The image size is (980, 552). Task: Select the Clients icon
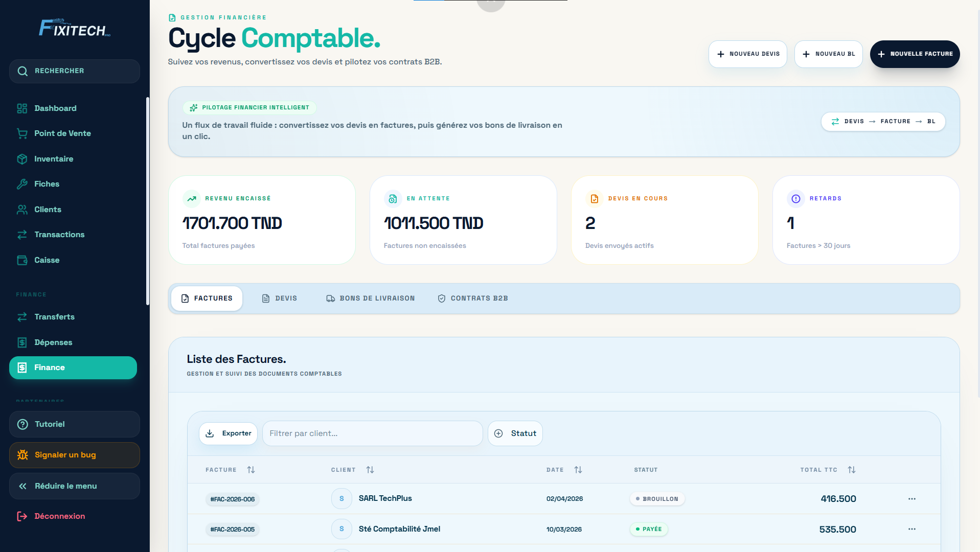point(22,210)
